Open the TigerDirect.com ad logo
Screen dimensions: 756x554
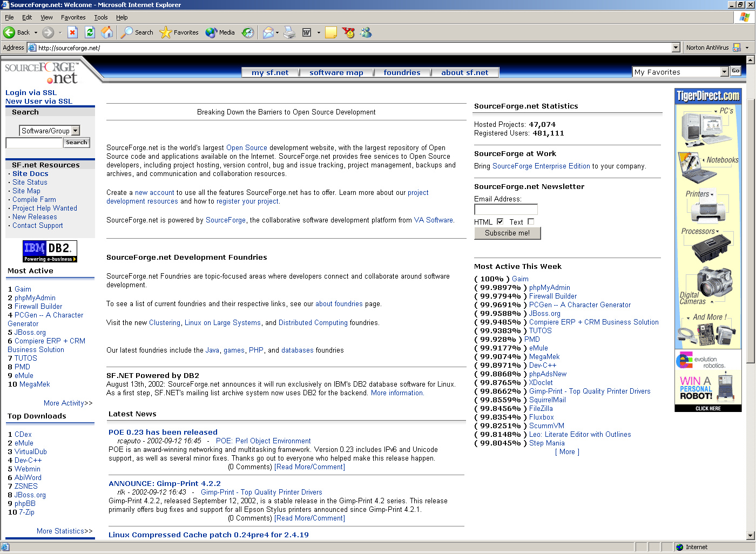coord(708,96)
